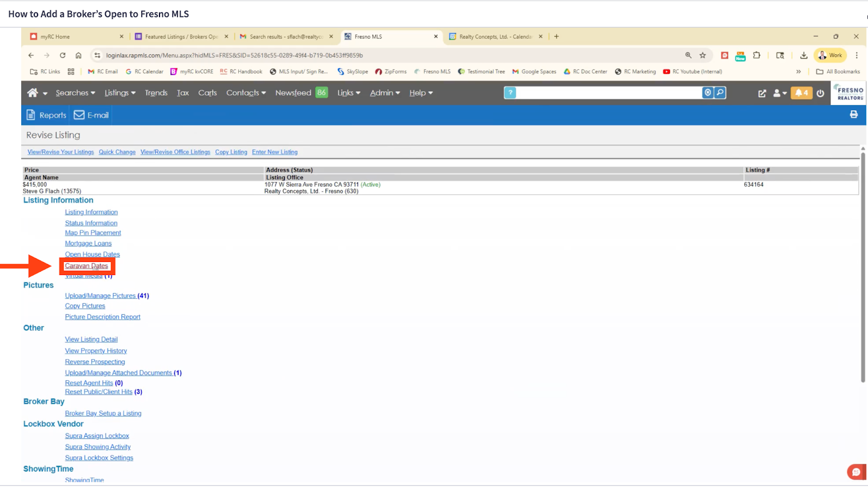This screenshot has width=868, height=491.
Task: Click the page vertical scrollbar
Action: (x=863, y=266)
